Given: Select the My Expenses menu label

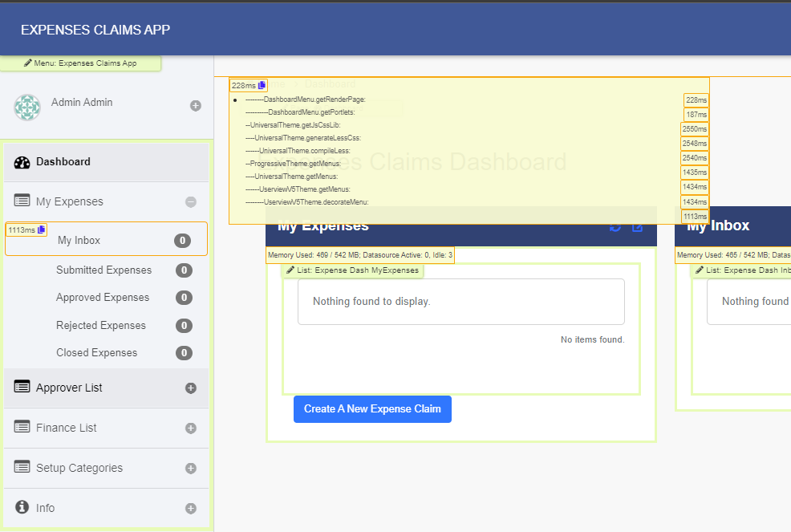Looking at the screenshot, I should [70, 201].
